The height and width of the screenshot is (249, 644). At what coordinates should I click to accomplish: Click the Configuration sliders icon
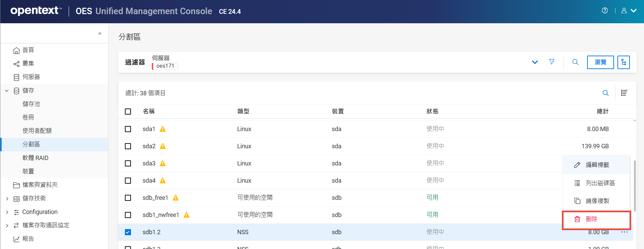(16, 212)
